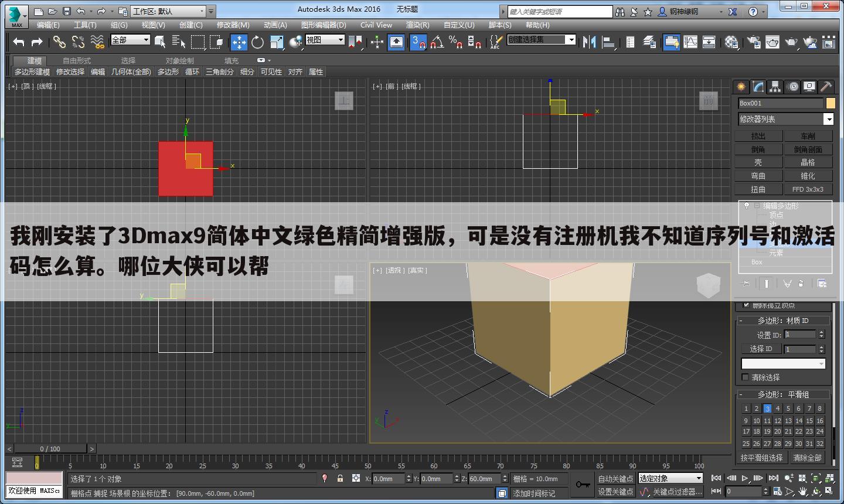
Task: Open the 渲染(R) menu
Action: coord(417,25)
